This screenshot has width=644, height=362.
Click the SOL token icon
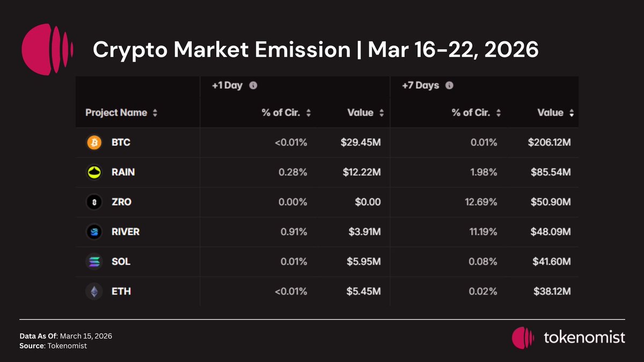coord(93,262)
